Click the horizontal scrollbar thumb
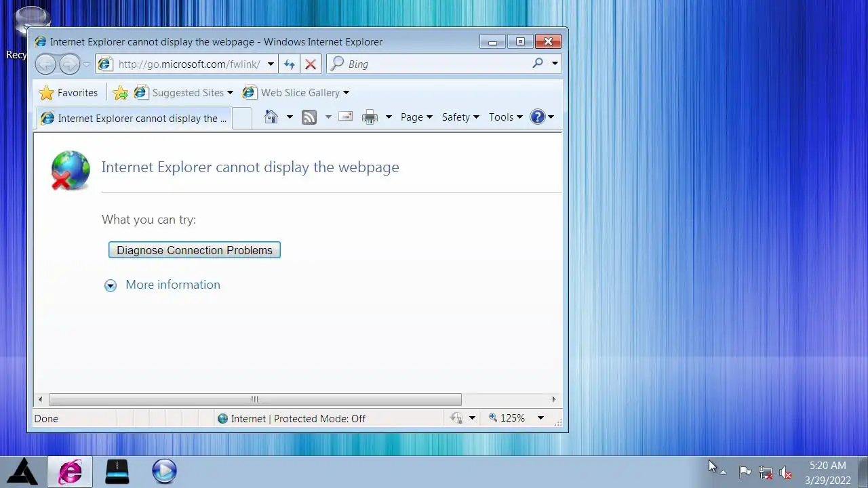This screenshot has width=868, height=488. [x=255, y=399]
